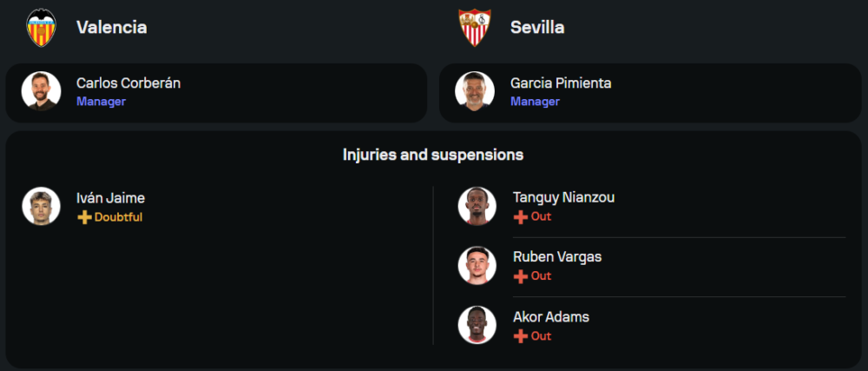
Task: Open Tanguy Nianzou's player name
Action: point(563,197)
